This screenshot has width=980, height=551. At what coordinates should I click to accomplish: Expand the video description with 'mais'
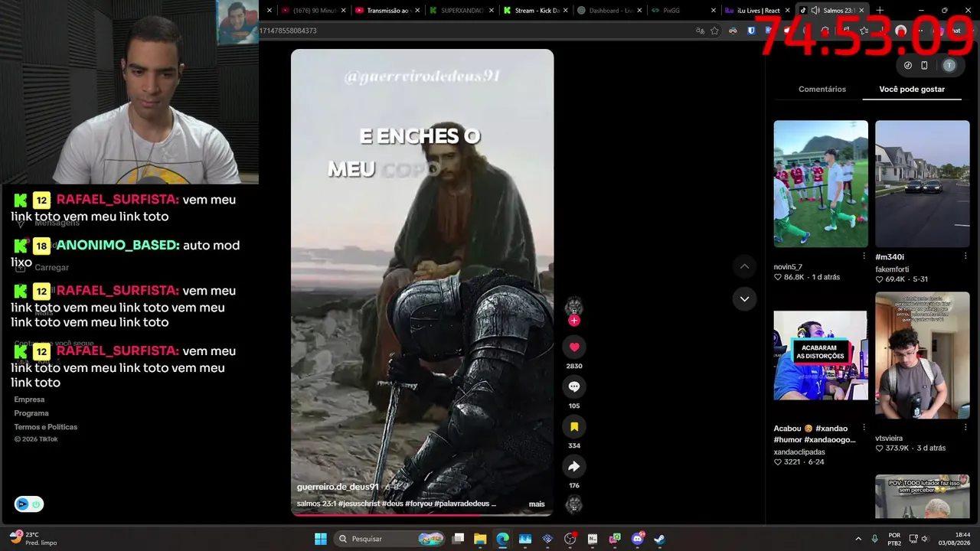coord(537,504)
